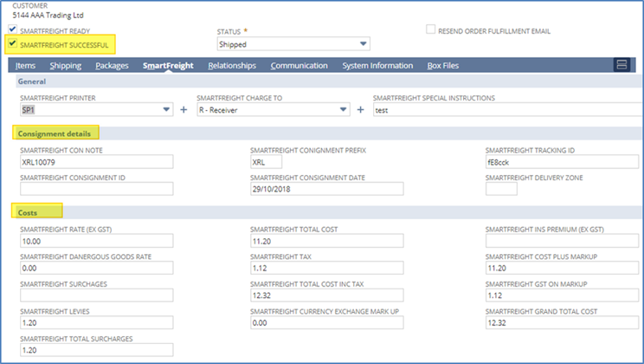Click SmartFreight Tax field

[327, 268]
